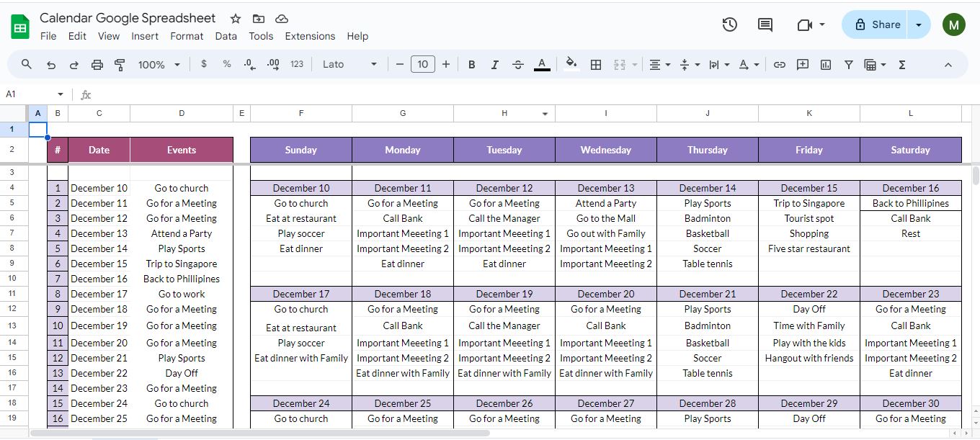The height and width of the screenshot is (440, 980).
Task: Open the Lato font dropdown
Action: 349,64
